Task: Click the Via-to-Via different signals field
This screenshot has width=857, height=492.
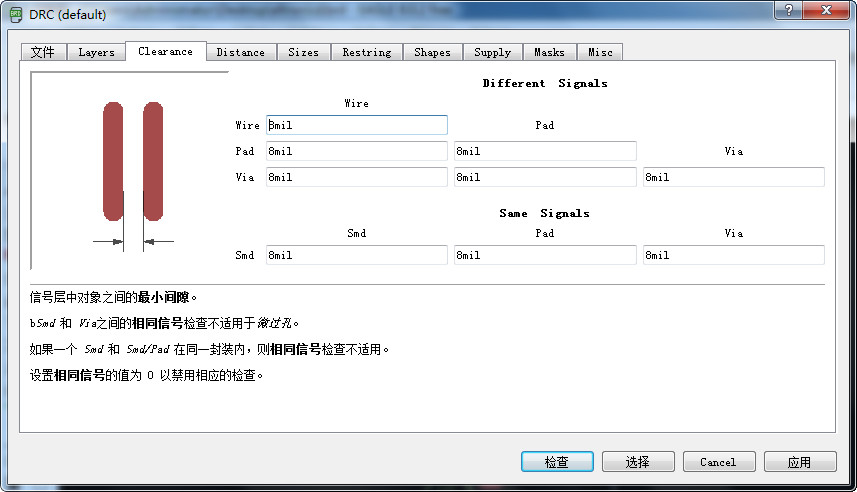Action: tap(734, 177)
